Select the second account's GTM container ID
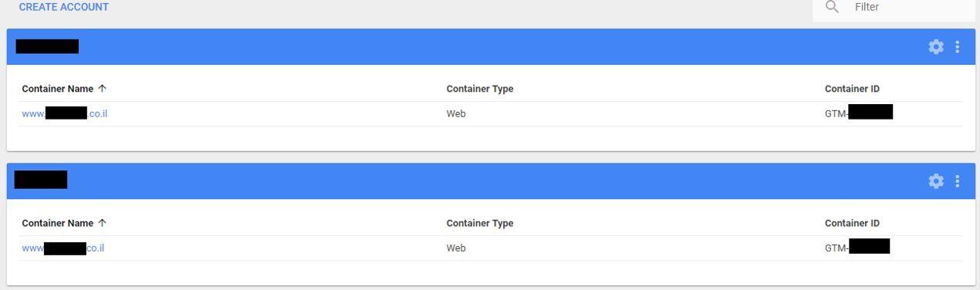 pos(857,247)
